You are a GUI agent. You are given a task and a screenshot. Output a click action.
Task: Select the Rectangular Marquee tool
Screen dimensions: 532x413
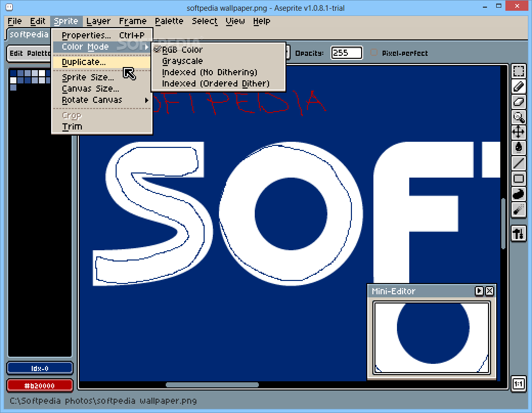pos(518,71)
